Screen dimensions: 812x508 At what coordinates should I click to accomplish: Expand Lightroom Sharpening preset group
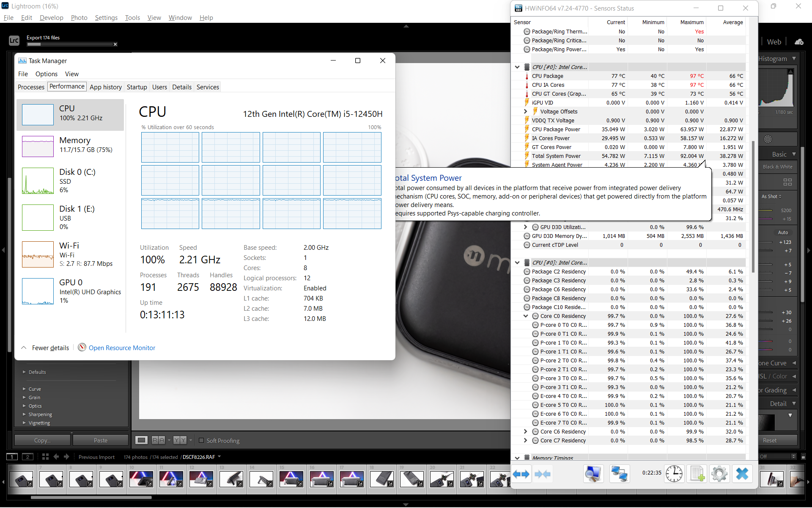point(24,414)
